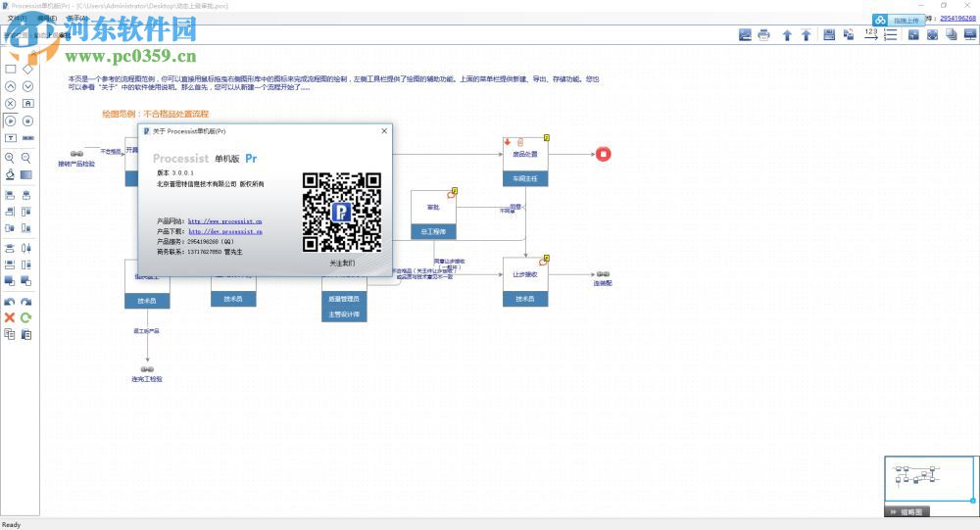Close the About Processist dialog
The image size is (980, 530).
click(x=384, y=131)
